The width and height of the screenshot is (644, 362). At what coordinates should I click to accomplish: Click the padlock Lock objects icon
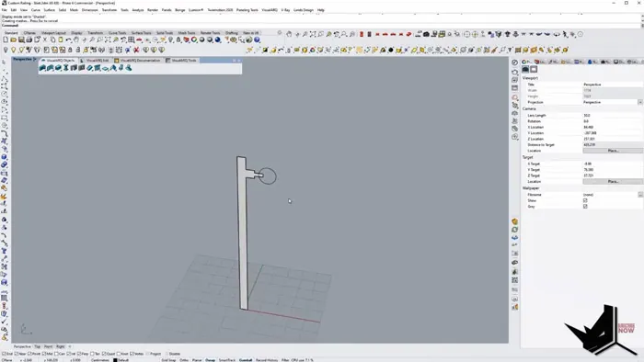tap(178, 40)
